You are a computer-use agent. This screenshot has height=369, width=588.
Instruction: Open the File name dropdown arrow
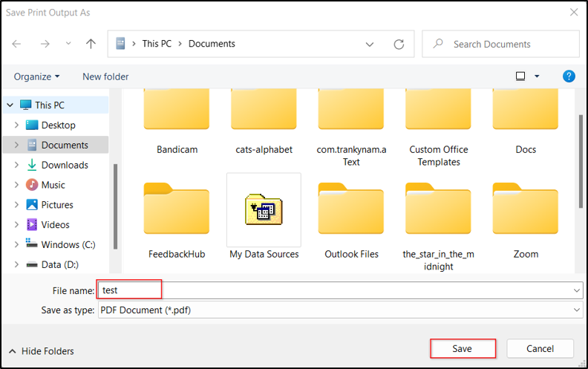coord(577,290)
